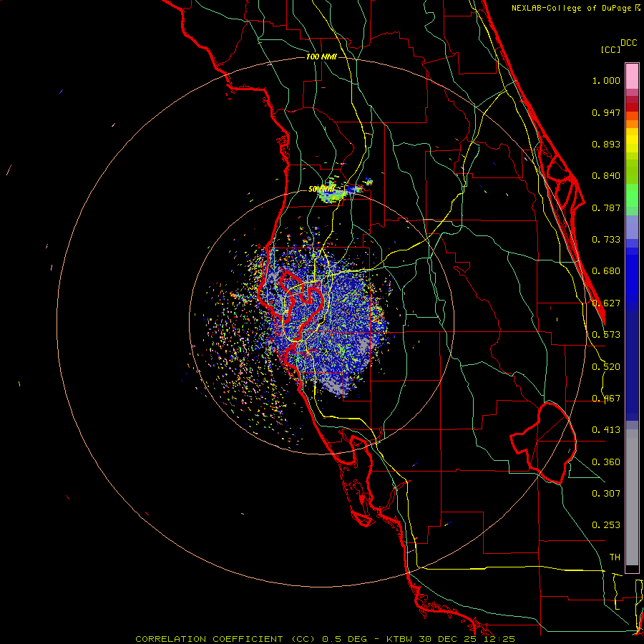This screenshot has width=644, height=644.
Task: Click the 0.840 legend value
Action: point(606,176)
